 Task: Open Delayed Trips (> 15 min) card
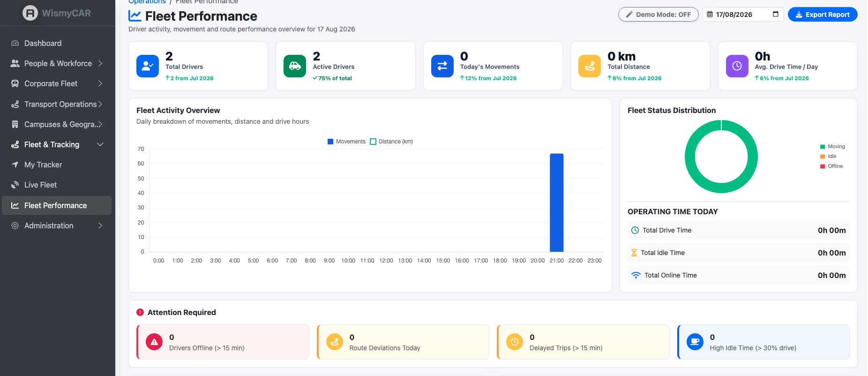pos(583,342)
